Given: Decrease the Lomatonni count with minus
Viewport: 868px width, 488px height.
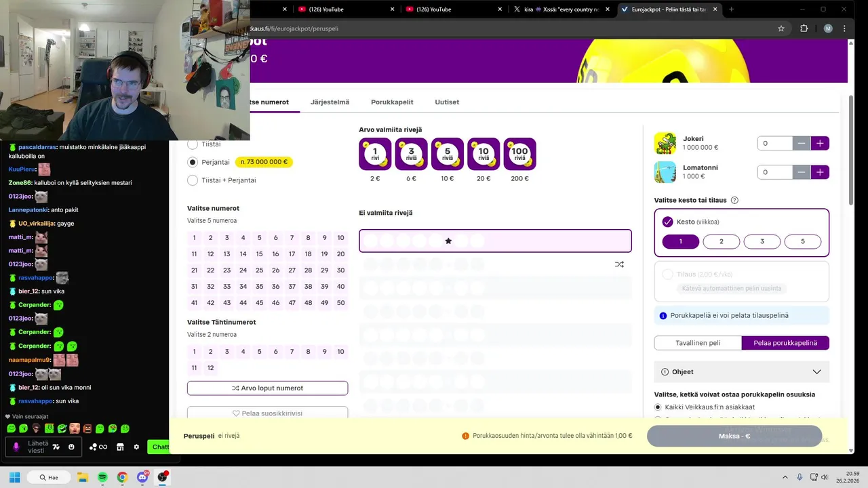Looking at the screenshot, I should (x=802, y=172).
